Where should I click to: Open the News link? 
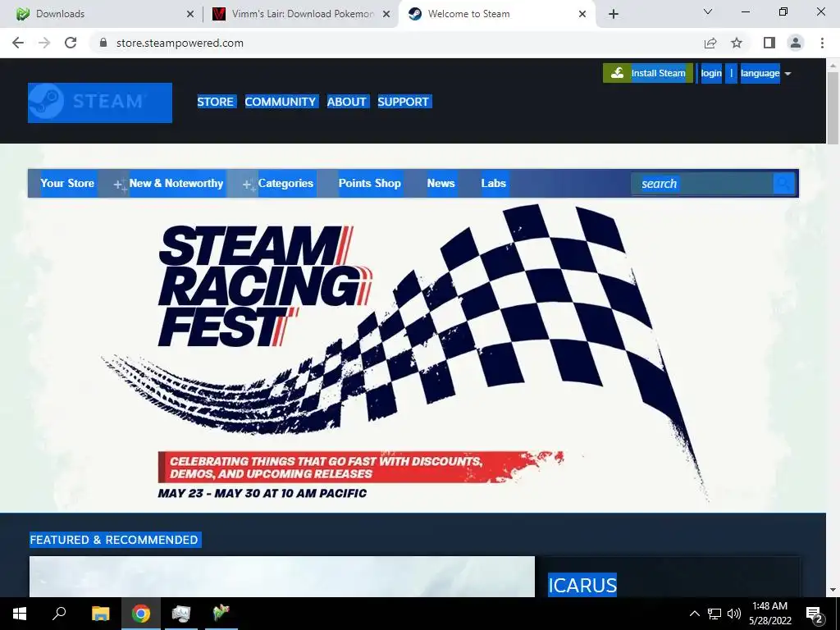441,183
